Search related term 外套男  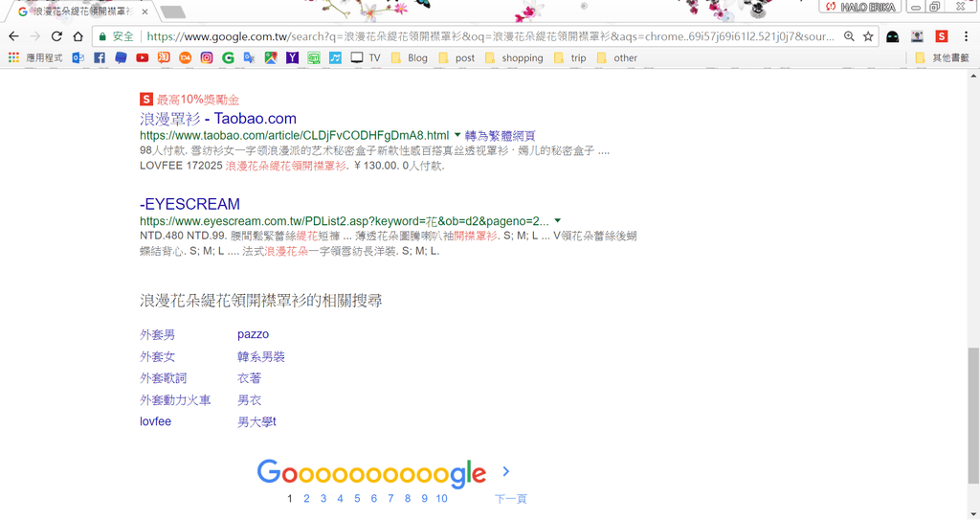(x=158, y=335)
